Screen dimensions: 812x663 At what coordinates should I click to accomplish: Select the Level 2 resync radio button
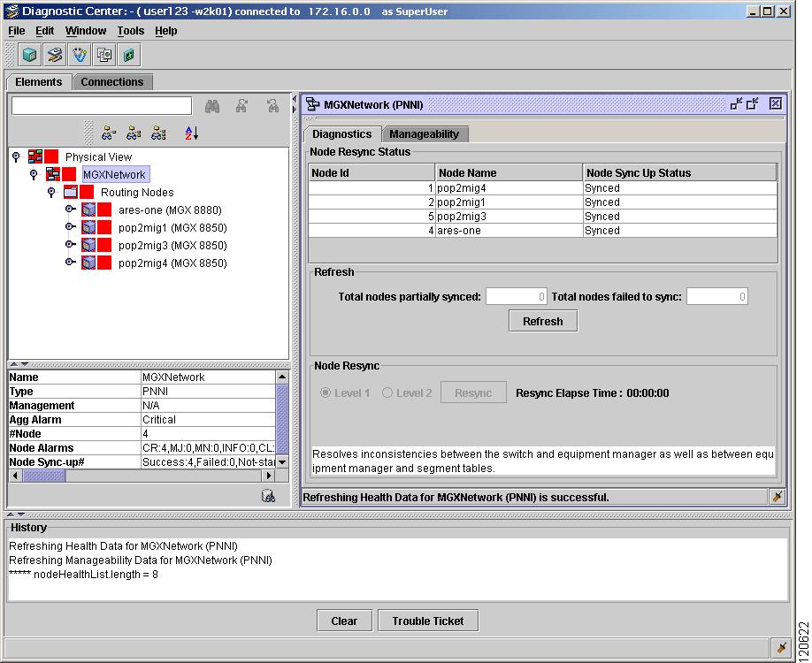point(387,392)
